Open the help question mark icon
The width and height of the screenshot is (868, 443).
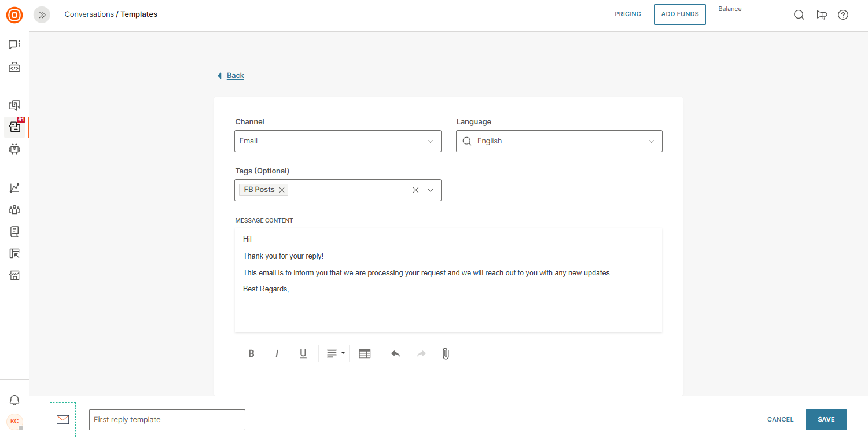[843, 15]
